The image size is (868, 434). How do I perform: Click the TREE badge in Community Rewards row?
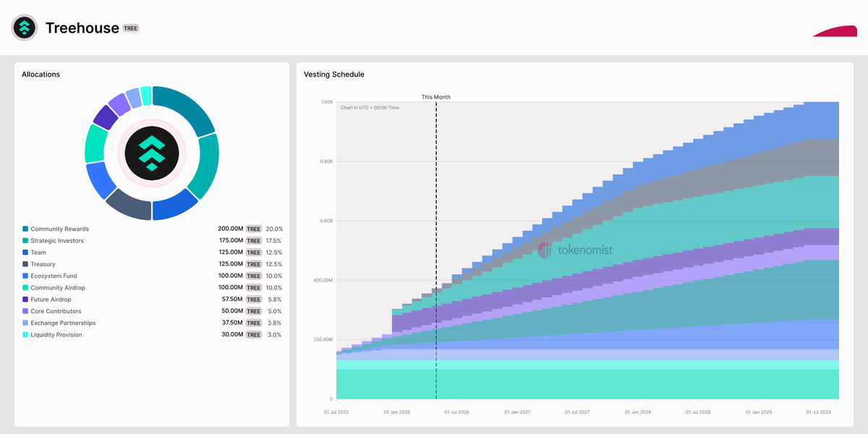[253, 229]
